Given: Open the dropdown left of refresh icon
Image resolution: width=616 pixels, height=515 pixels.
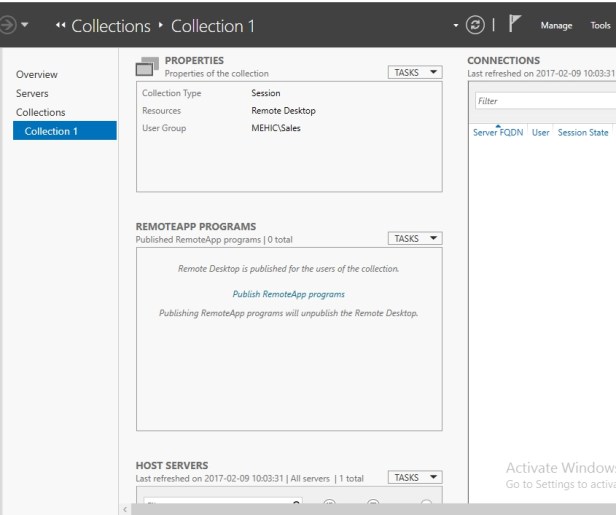Looking at the screenshot, I should 456,25.
